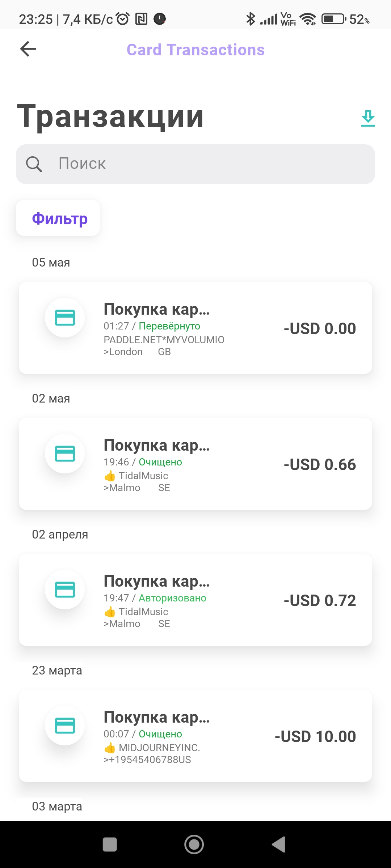Download transactions via the download icon
Screen dimensions: 391x868
click(x=368, y=118)
